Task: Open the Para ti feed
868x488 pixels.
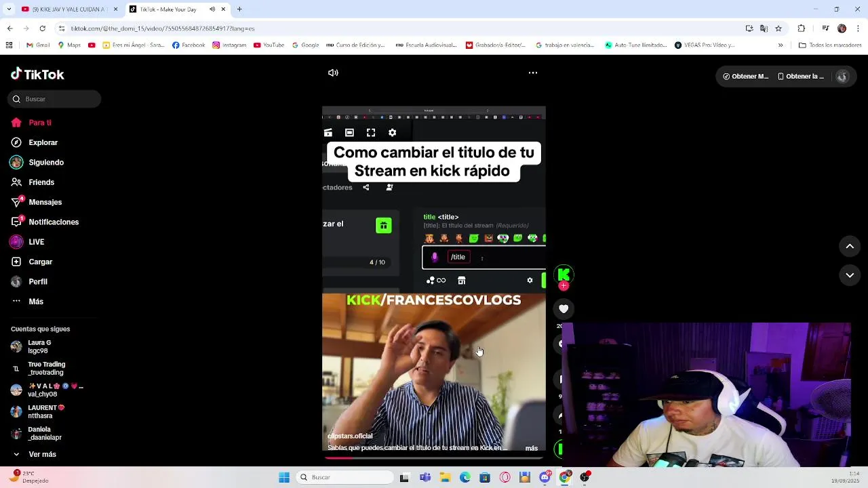Action: click(x=31, y=123)
